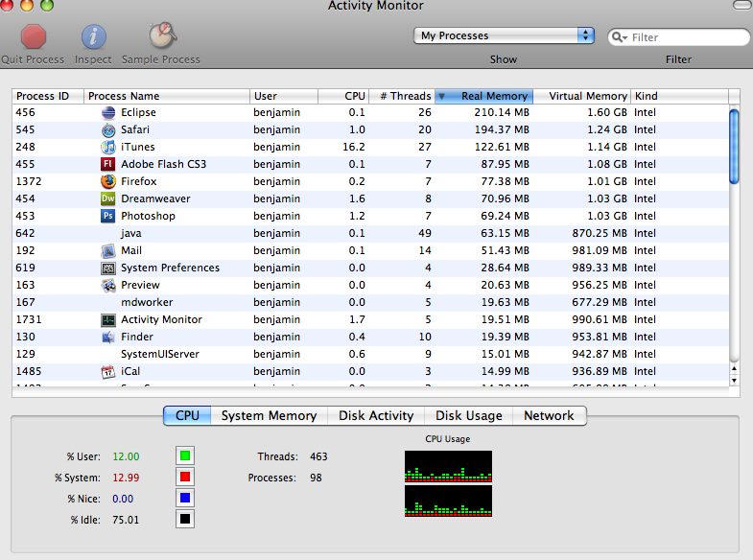This screenshot has width=753, height=560.
Task: Switch to the Disk Activity tab
Action: pyautogui.click(x=376, y=415)
